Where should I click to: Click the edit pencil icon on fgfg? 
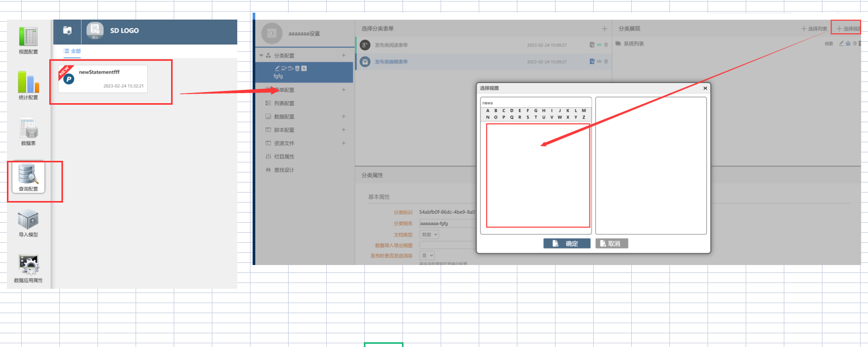tap(277, 68)
